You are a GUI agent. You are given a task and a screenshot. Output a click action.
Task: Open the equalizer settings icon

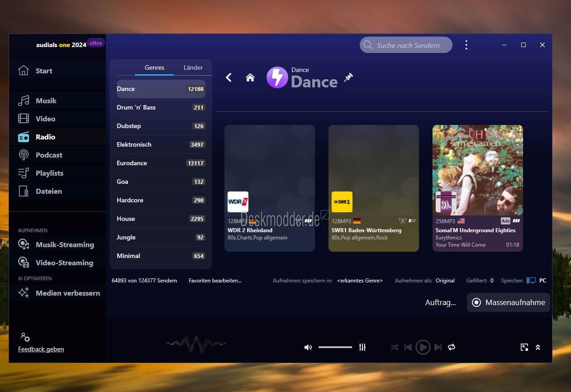click(x=362, y=347)
